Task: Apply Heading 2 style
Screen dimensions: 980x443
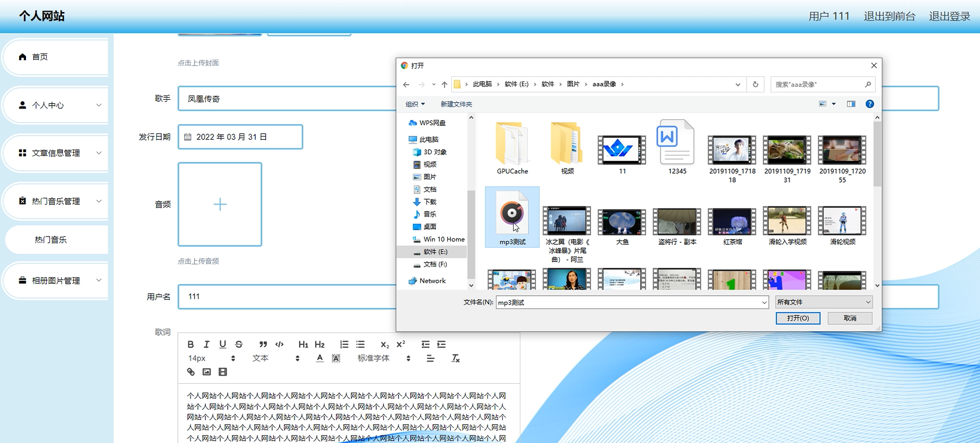Action: point(320,344)
